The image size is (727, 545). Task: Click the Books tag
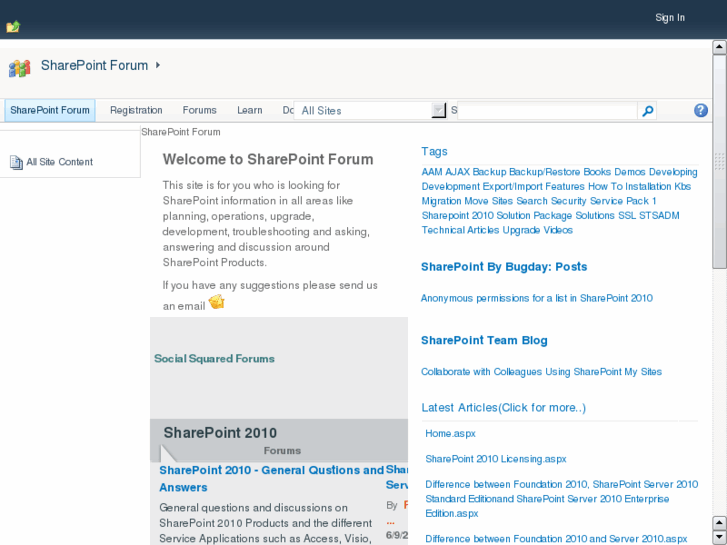point(597,172)
